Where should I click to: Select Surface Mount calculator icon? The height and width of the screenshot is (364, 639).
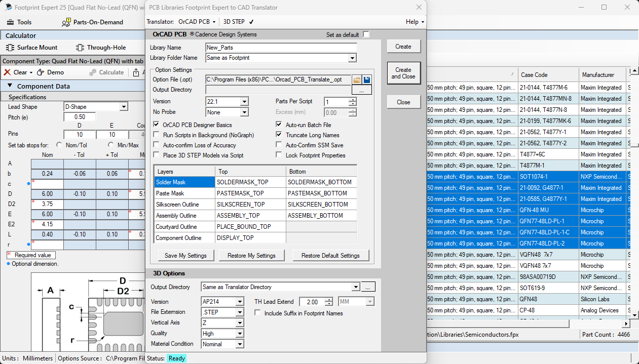point(10,48)
